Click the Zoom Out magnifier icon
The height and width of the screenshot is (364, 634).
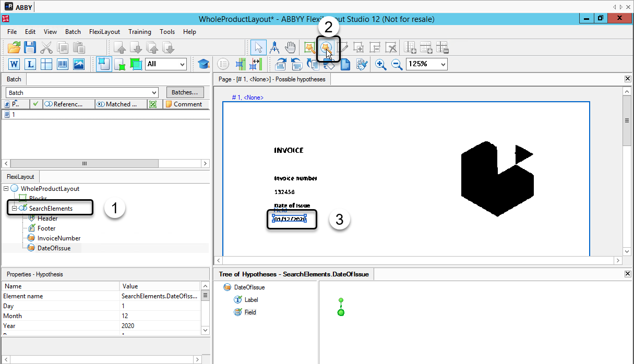pos(397,64)
